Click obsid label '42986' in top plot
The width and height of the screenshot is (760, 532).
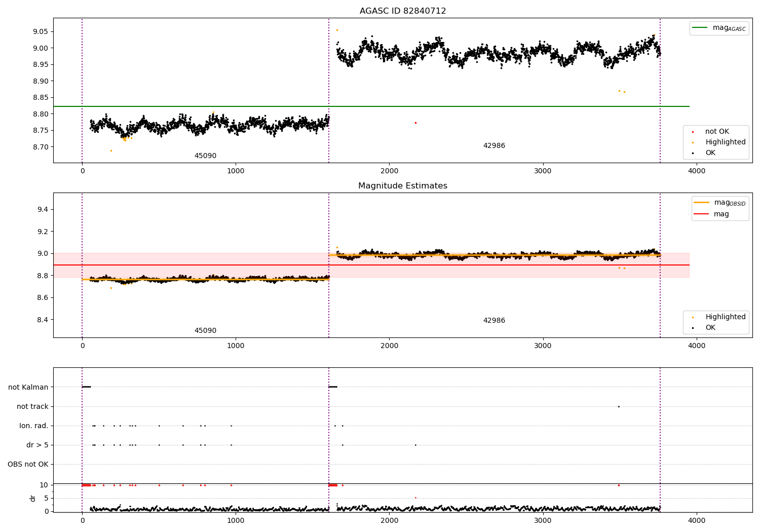(494, 146)
